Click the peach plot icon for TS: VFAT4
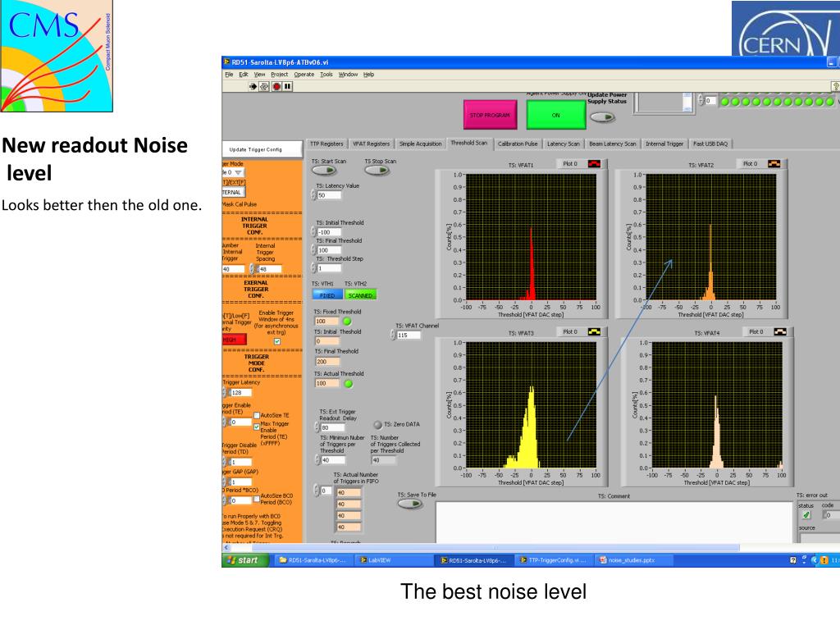The height and width of the screenshot is (630, 840). 781,331
